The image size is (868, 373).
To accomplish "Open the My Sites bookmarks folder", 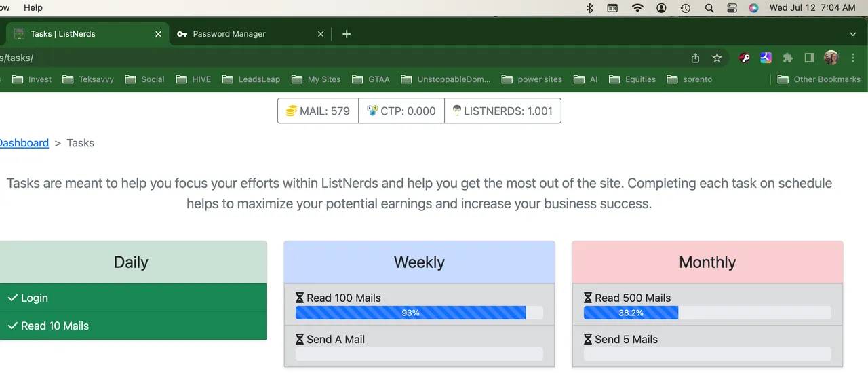I will [x=316, y=79].
